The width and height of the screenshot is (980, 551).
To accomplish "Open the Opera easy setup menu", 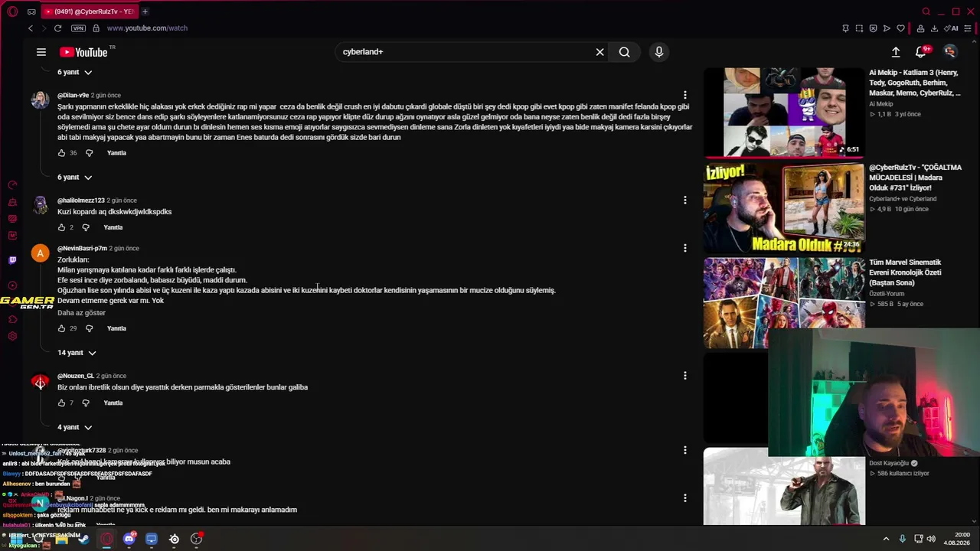I will point(968,28).
